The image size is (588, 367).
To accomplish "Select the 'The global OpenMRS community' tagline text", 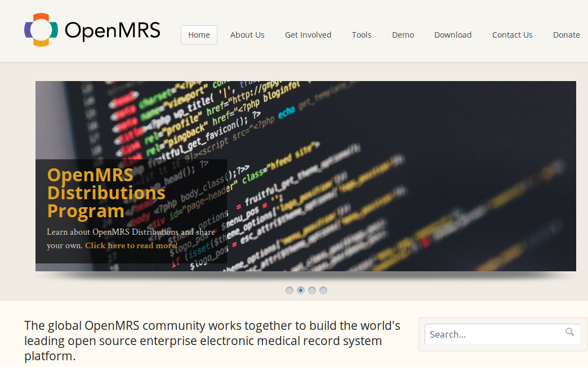I will click(212, 341).
